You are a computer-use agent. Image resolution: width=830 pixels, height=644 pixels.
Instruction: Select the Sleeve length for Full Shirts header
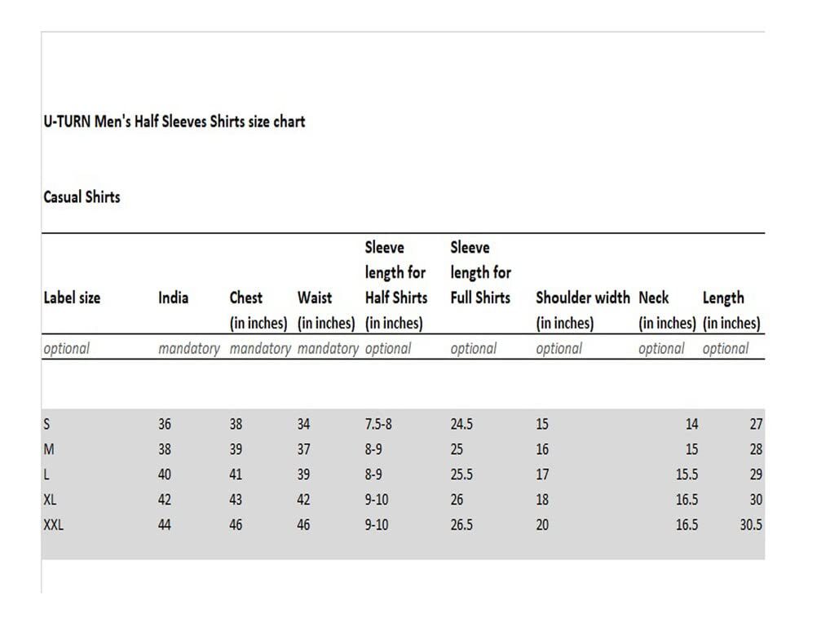[480, 273]
